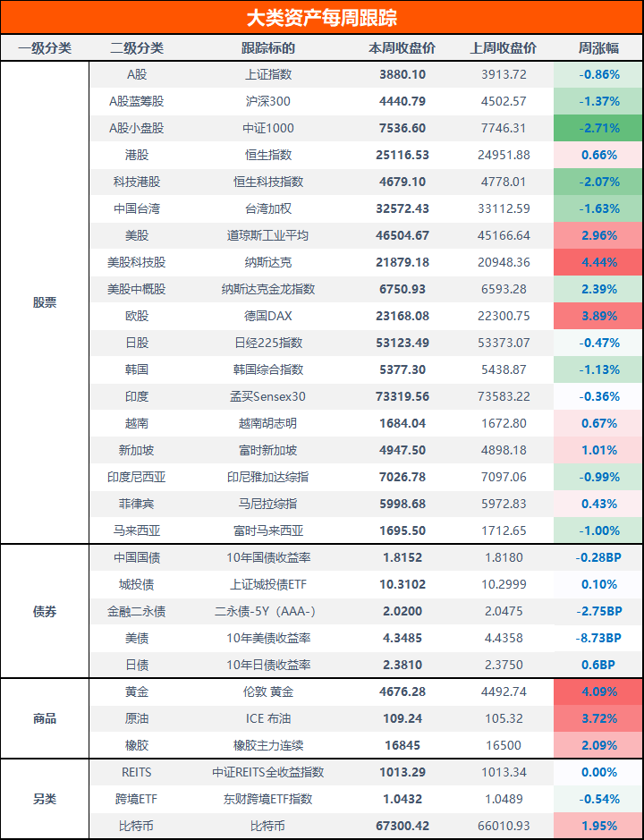Click the 恒生科技指数 cell
The width and height of the screenshot is (644, 840).
268,182
